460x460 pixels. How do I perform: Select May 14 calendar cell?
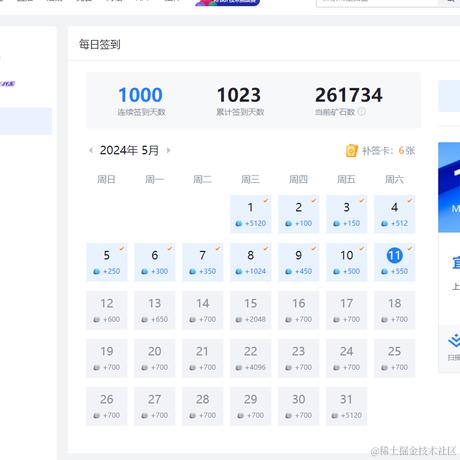pos(203,310)
